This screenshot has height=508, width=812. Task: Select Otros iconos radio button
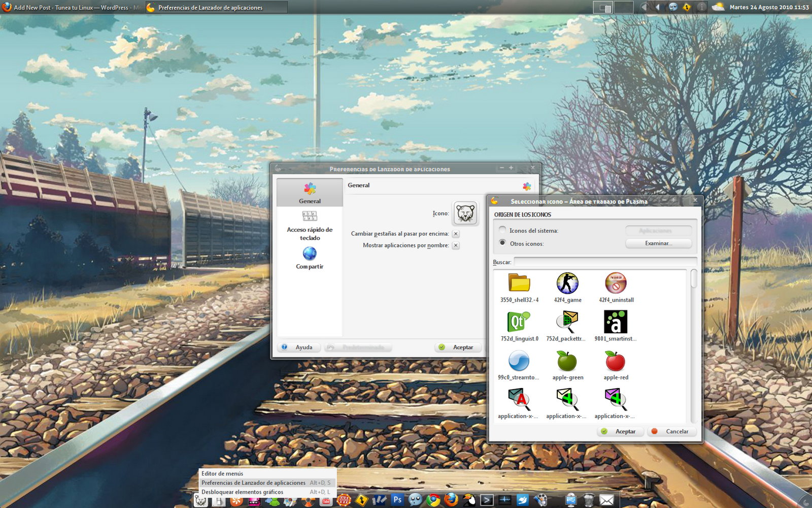point(502,243)
